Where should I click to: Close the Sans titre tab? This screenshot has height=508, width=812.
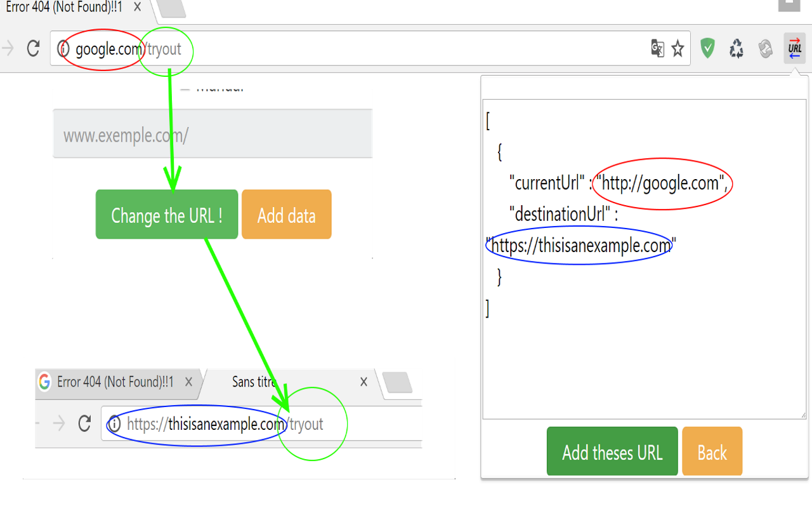(363, 382)
